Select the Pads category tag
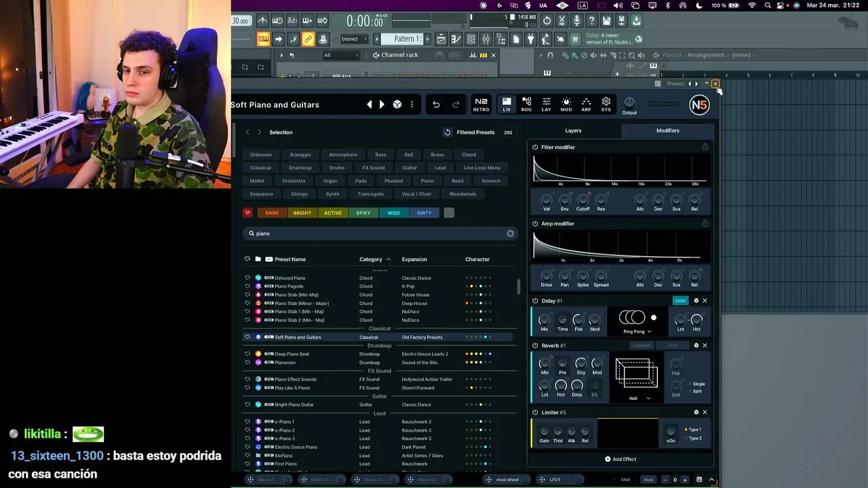 (x=361, y=181)
